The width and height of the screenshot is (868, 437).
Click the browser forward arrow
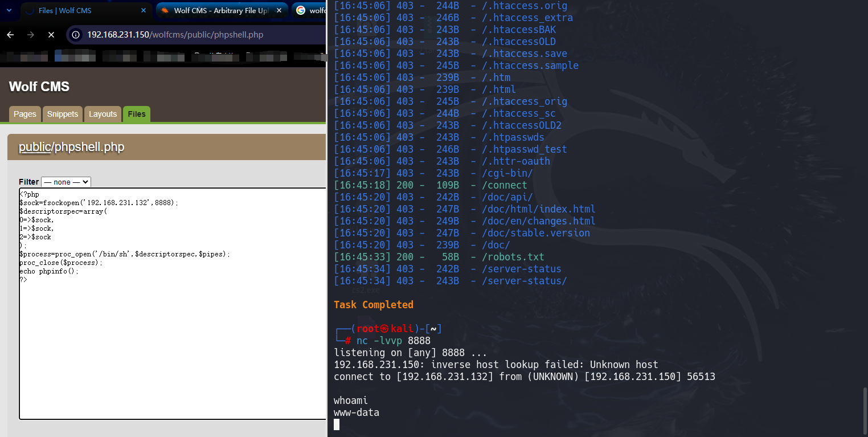tap(31, 35)
